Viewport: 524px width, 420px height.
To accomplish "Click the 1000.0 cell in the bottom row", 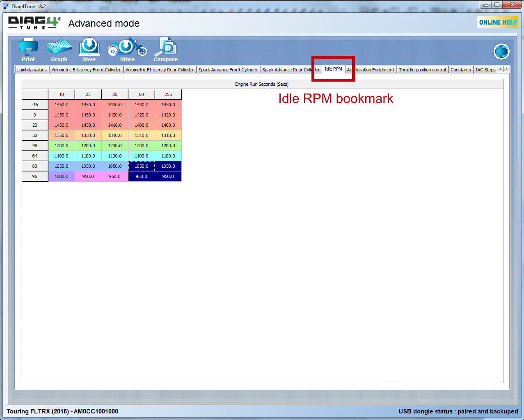I will pos(62,176).
